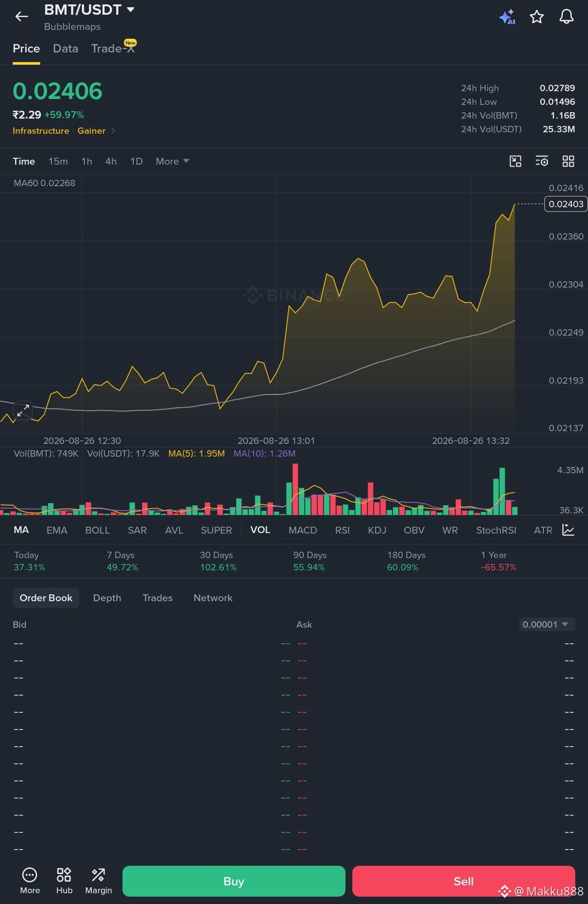588x904 pixels.
Task: Tap the 24h Vol(USDT) value 25.33M
Action: [x=559, y=129]
